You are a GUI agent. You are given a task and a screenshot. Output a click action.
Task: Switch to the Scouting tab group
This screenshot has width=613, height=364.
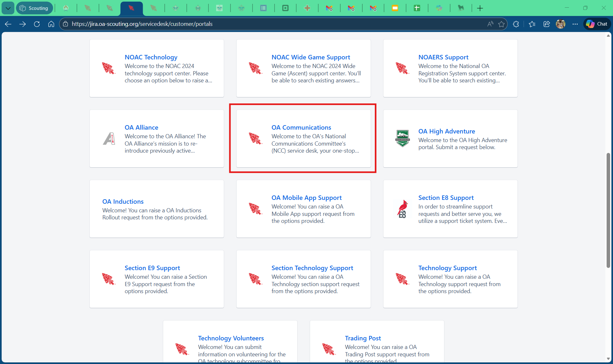[34, 8]
